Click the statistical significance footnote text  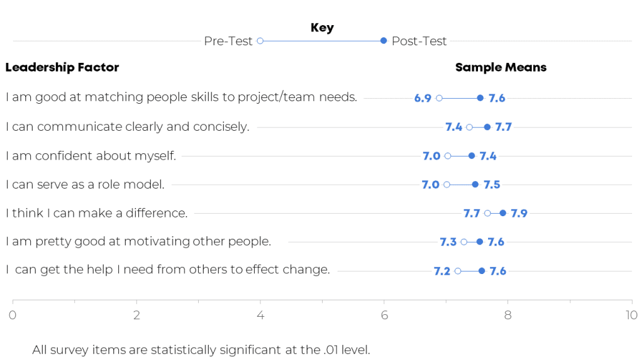[201, 349]
